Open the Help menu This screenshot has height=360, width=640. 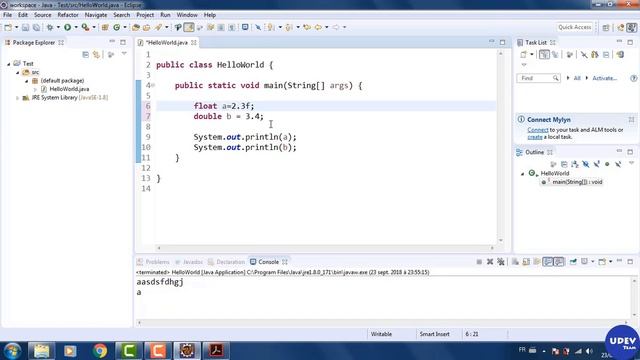tap(210, 15)
